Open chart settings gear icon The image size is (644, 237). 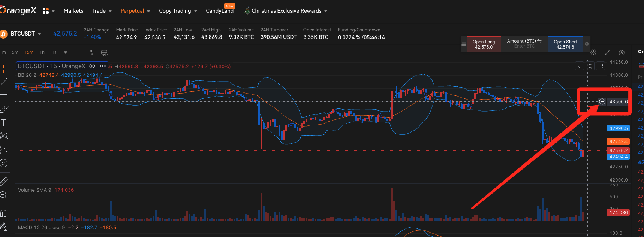[593, 52]
